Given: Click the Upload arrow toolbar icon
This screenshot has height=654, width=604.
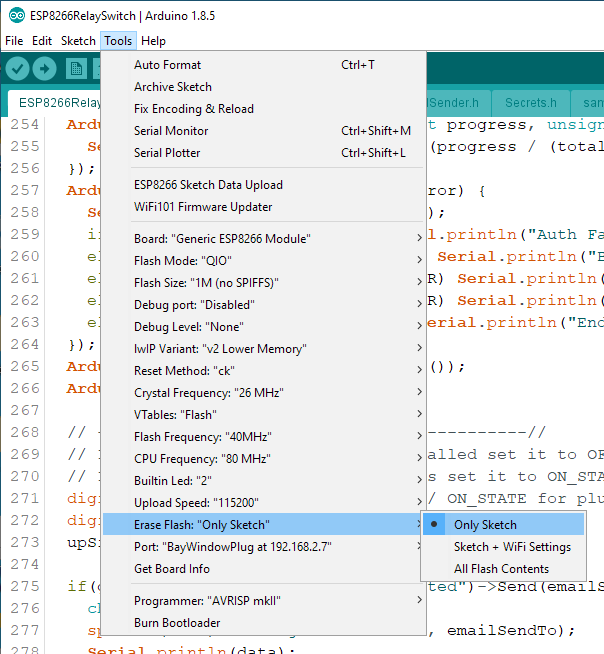Looking at the screenshot, I should pyautogui.click(x=44, y=68).
